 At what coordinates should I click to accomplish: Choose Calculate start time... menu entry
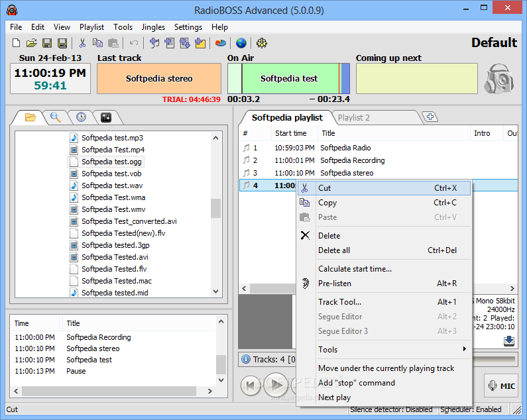384,269
